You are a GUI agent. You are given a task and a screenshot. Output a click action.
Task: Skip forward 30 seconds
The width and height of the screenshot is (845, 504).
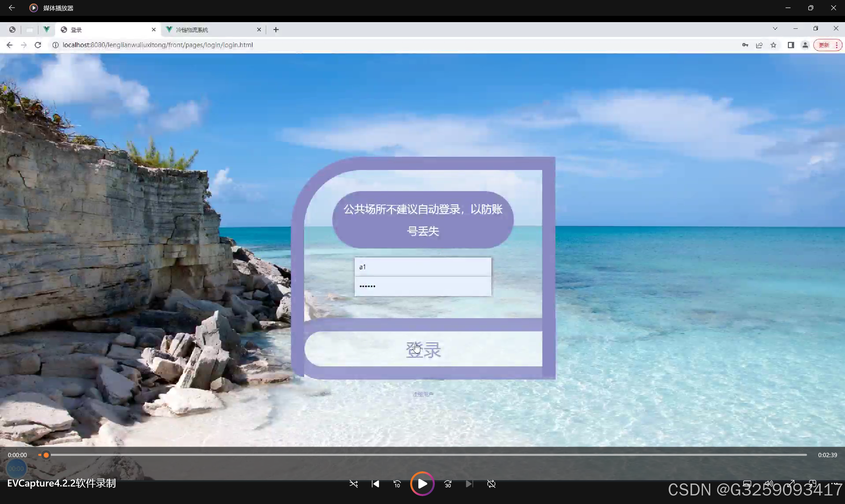[448, 484]
